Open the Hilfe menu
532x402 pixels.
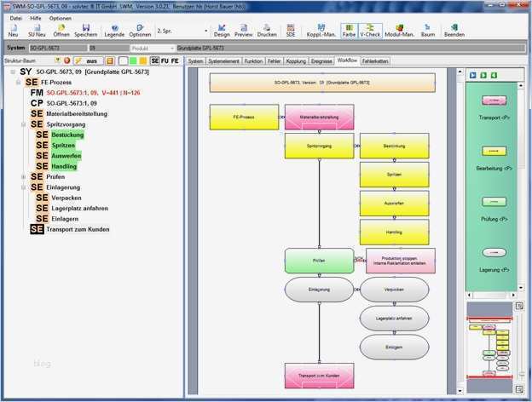tap(36, 18)
